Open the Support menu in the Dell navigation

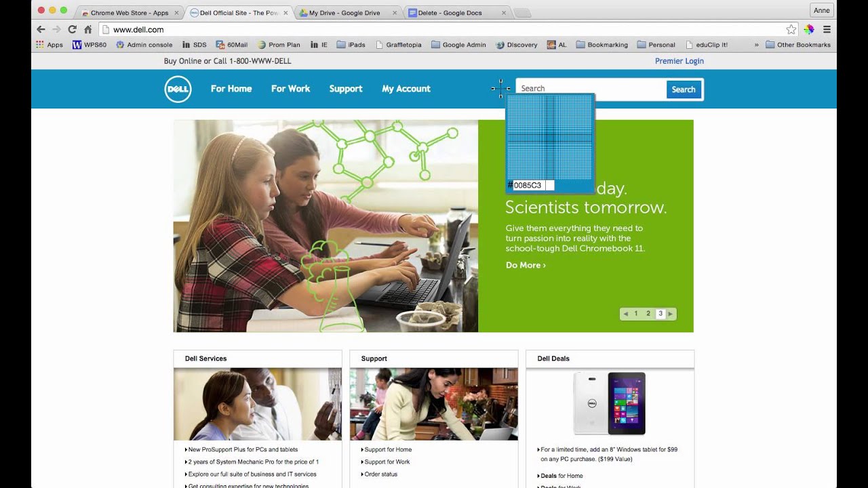(346, 89)
